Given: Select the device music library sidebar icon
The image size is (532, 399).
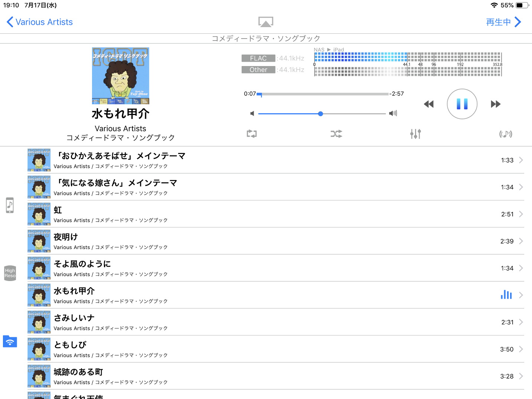Looking at the screenshot, I should click(10, 205).
